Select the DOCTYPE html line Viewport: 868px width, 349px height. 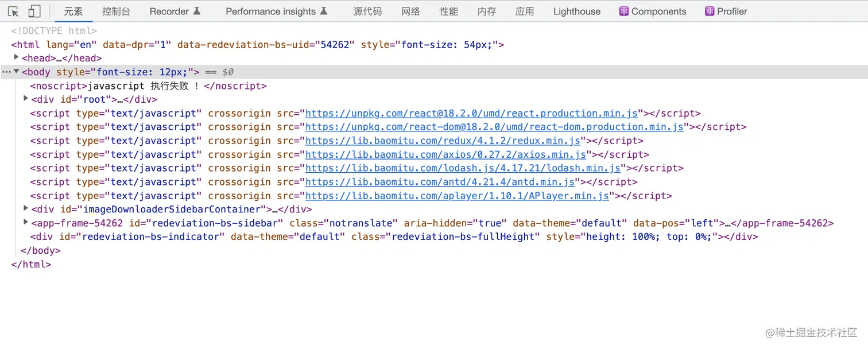[54, 31]
